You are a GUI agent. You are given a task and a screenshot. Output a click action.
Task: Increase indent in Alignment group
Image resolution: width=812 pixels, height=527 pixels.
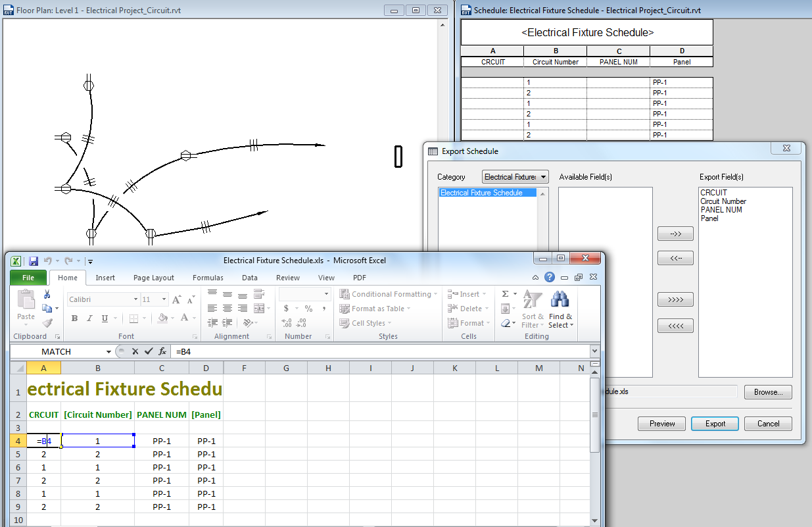(x=227, y=322)
